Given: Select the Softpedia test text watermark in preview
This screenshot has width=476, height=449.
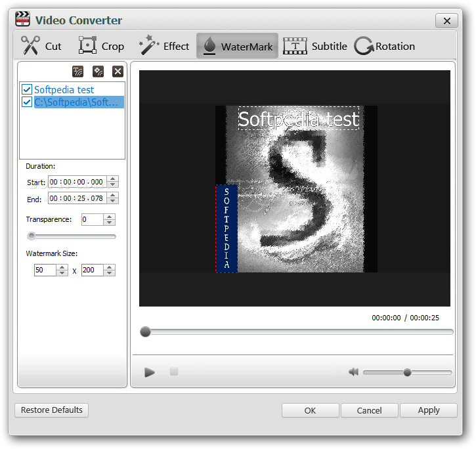Looking at the screenshot, I should pos(299,118).
